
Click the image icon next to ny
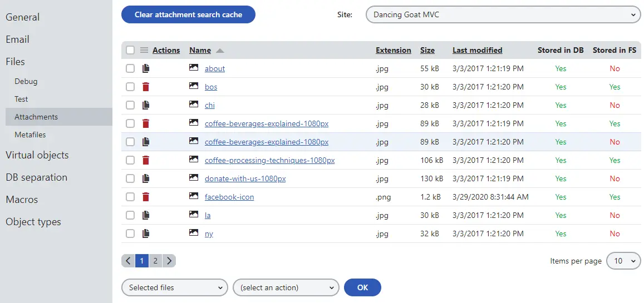194,233
